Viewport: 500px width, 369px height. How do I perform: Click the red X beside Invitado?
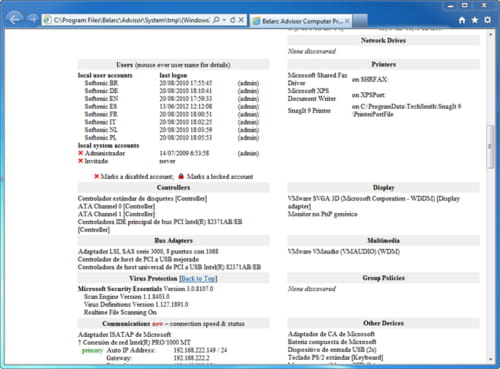tap(80, 161)
